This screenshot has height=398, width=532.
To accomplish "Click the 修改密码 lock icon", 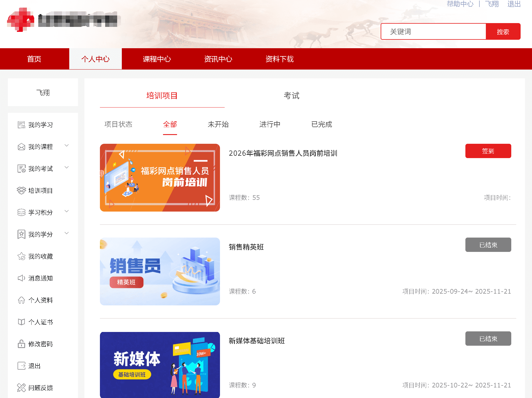I will click(21, 344).
